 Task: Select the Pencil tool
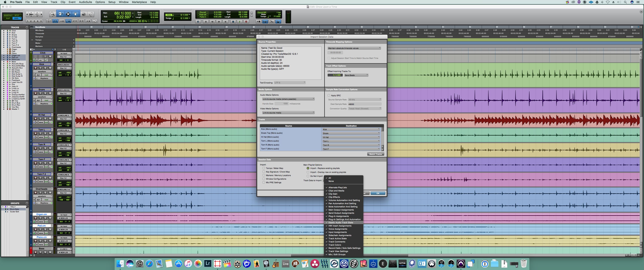pyautogui.click(x=91, y=14)
